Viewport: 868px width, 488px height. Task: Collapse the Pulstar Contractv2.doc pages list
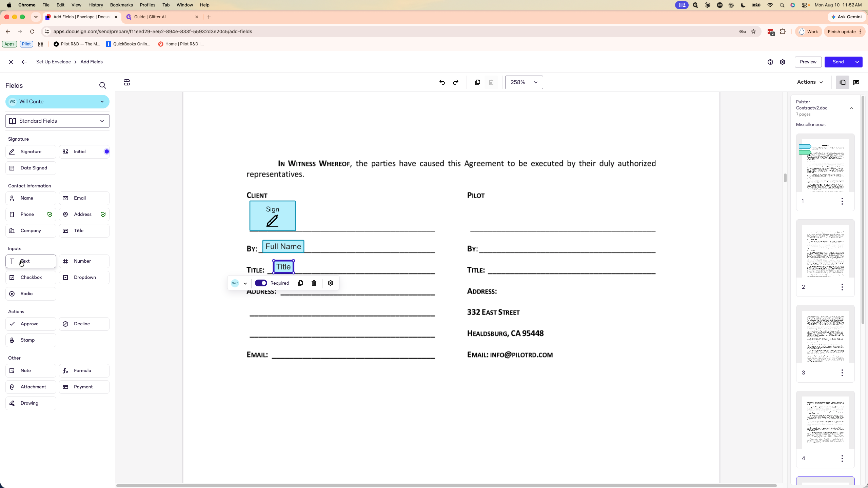pyautogui.click(x=851, y=108)
